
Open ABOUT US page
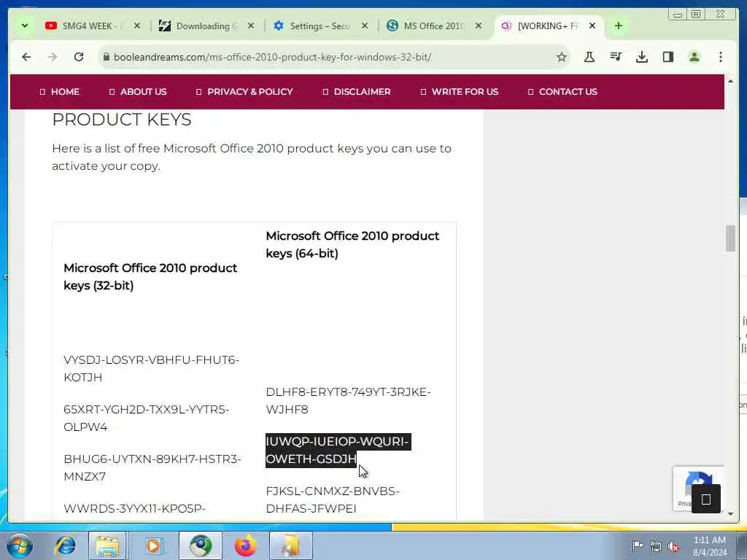pyautogui.click(x=138, y=92)
